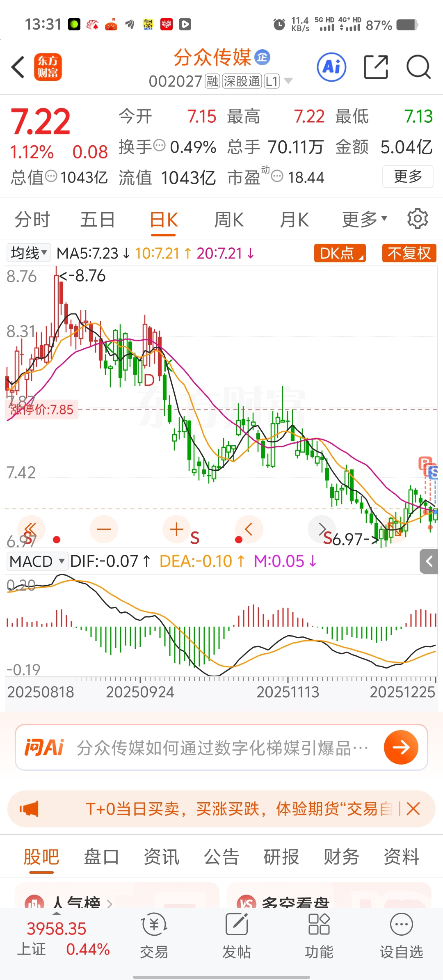The width and height of the screenshot is (443, 980).
Task: Toggle the DK点 indicator button
Action: point(340,253)
